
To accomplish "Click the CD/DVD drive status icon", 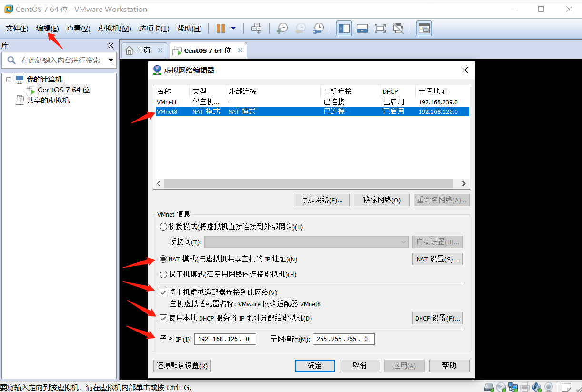I will (501, 387).
